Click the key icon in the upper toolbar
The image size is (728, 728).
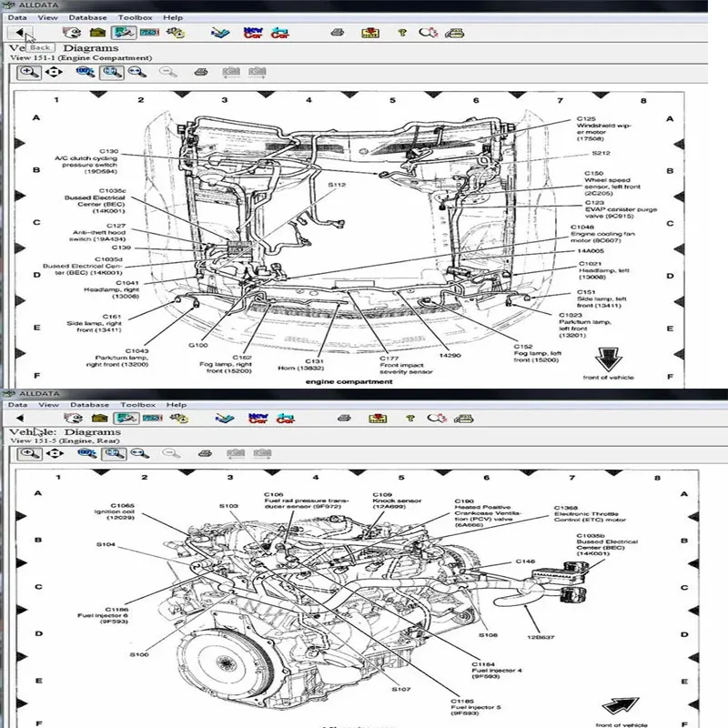click(402, 33)
